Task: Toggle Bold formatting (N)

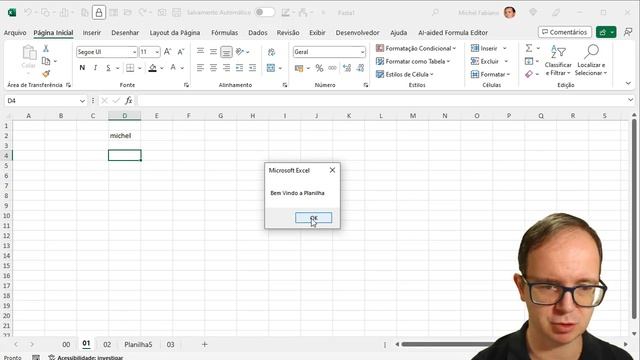Action: click(x=82, y=68)
